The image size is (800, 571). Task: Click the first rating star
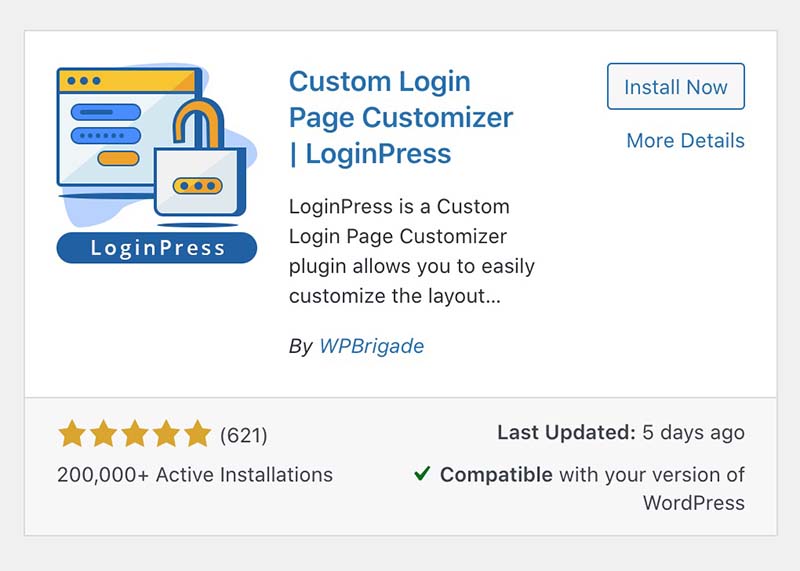point(71,434)
